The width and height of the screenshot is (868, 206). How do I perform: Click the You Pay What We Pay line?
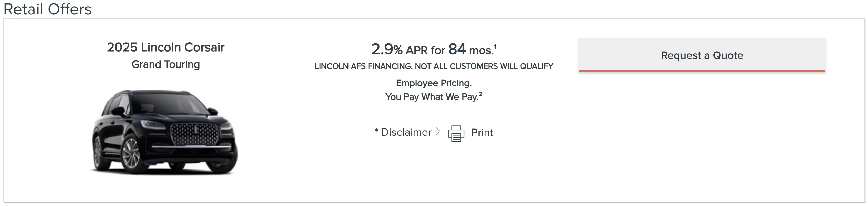point(432,97)
